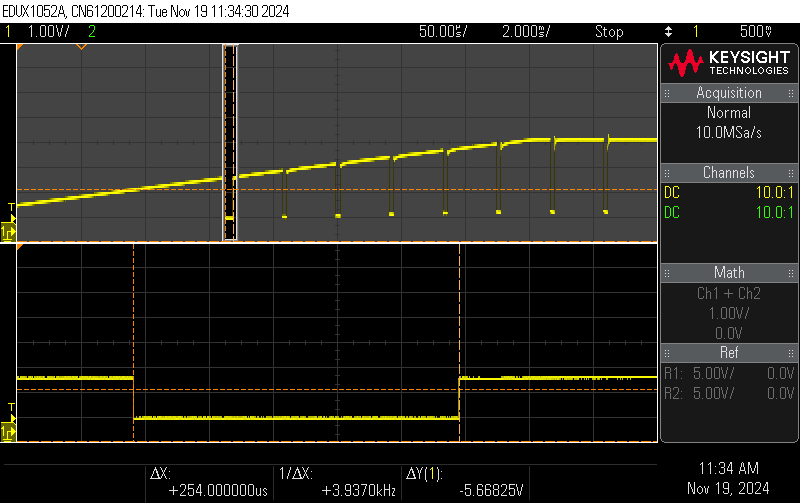
Task: Click the left grip dots of Channels header
Action: (667, 173)
